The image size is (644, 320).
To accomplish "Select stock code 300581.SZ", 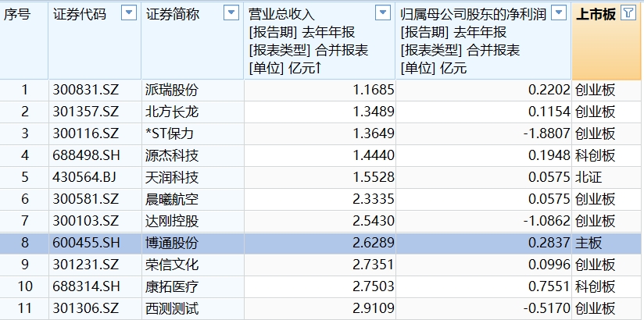I will (85, 199).
